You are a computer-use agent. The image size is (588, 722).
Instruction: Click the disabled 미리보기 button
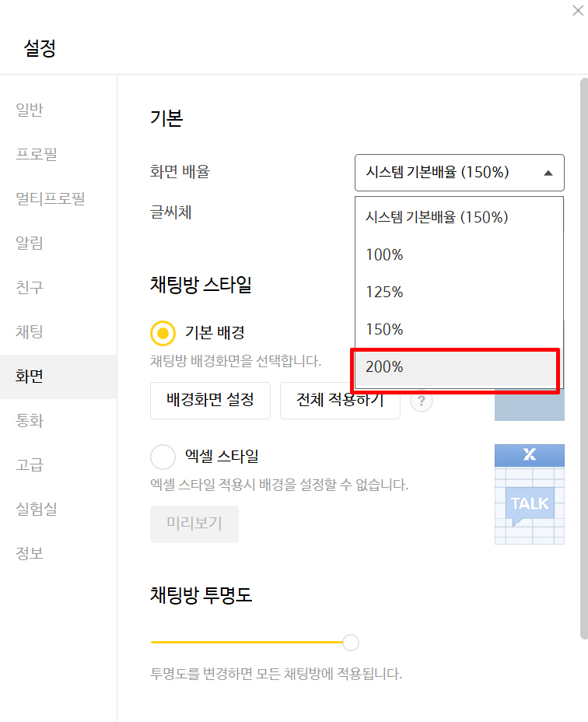tap(194, 524)
